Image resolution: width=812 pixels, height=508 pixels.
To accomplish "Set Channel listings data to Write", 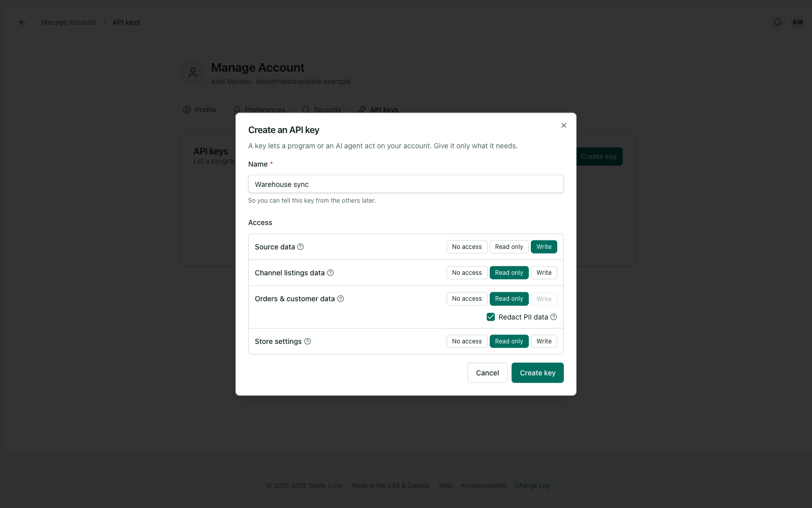I will (x=544, y=273).
